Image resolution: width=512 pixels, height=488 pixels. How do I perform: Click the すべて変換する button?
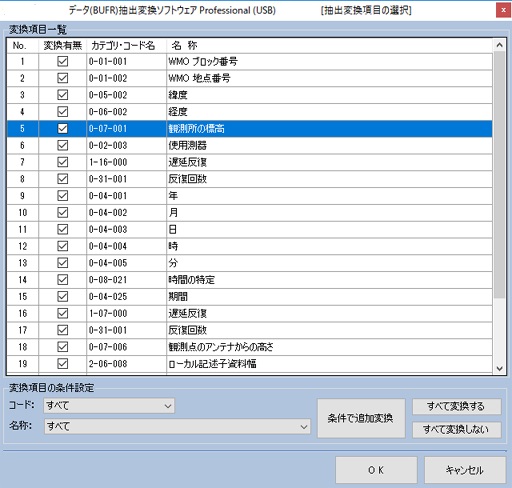point(457,406)
